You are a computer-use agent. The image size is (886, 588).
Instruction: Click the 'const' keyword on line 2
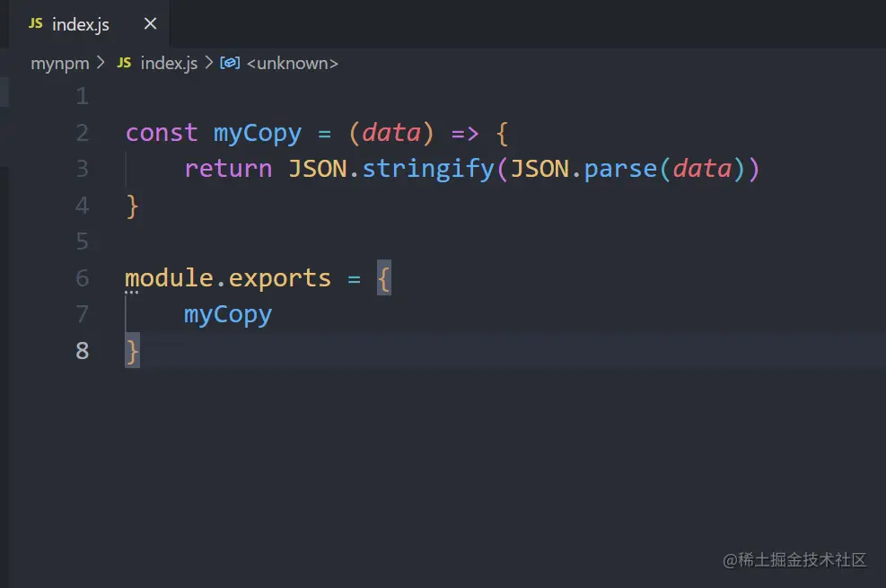click(162, 133)
